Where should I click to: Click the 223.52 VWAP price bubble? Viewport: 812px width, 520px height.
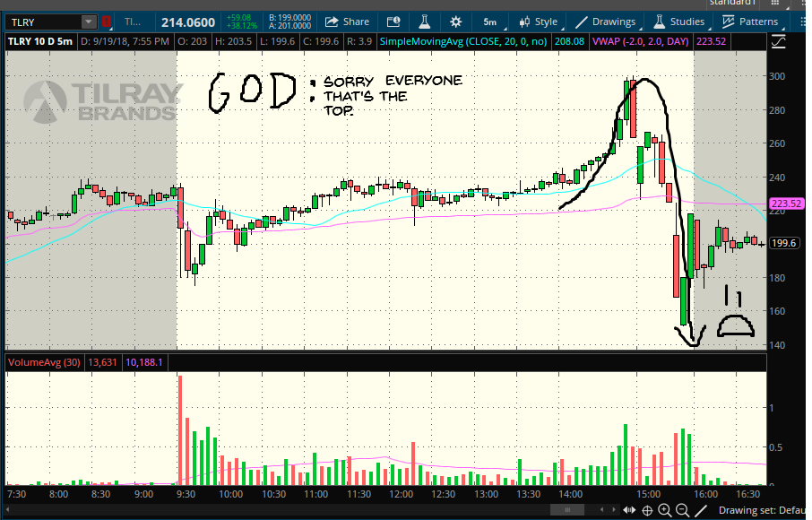[x=787, y=204]
